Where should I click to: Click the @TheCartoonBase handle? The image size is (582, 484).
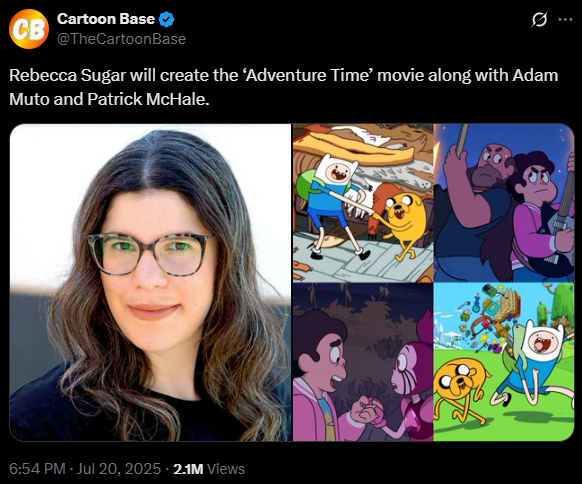[121, 39]
